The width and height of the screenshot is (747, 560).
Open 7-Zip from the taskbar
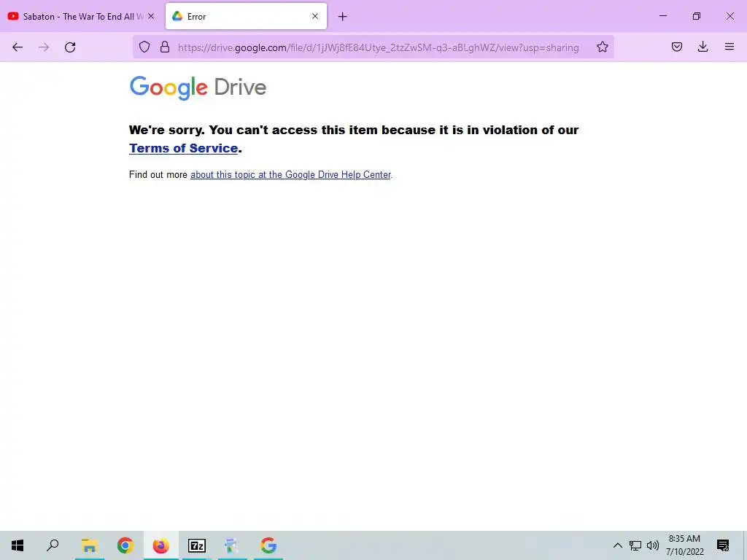click(x=197, y=545)
